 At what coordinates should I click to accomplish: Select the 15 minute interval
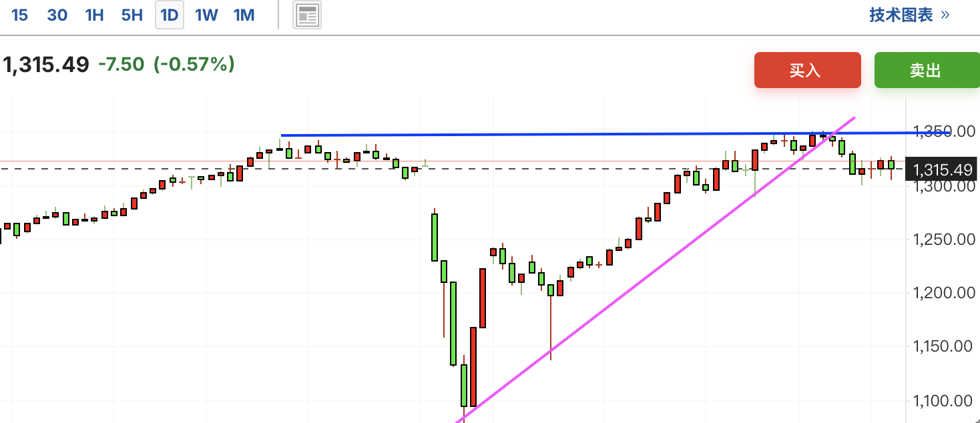pos(20,15)
